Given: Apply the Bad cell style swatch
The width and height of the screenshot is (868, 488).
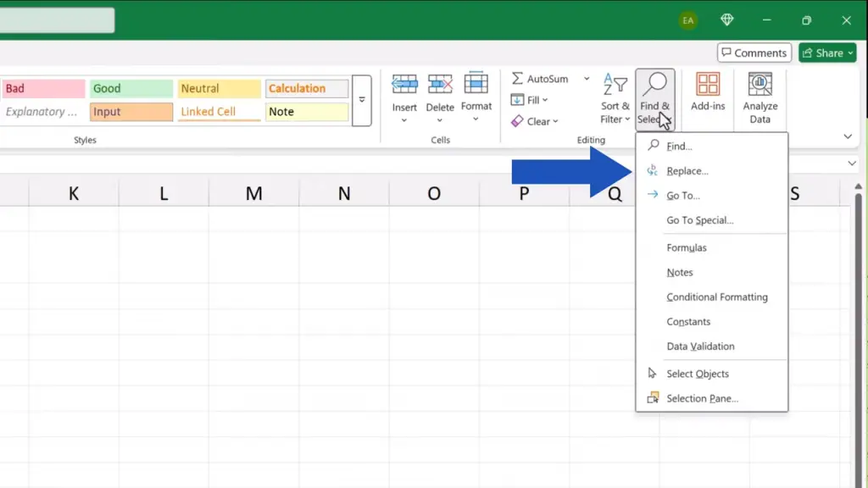Looking at the screenshot, I should tap(44, 89).
